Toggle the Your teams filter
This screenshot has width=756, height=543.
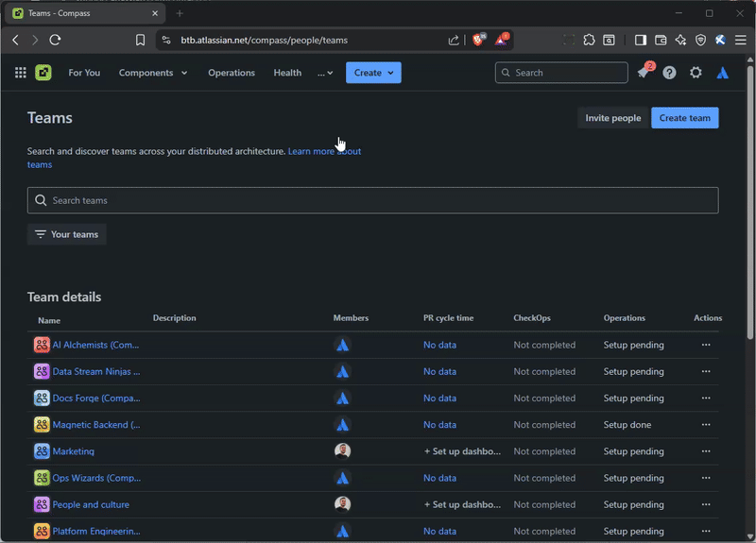tap(66, 234)
